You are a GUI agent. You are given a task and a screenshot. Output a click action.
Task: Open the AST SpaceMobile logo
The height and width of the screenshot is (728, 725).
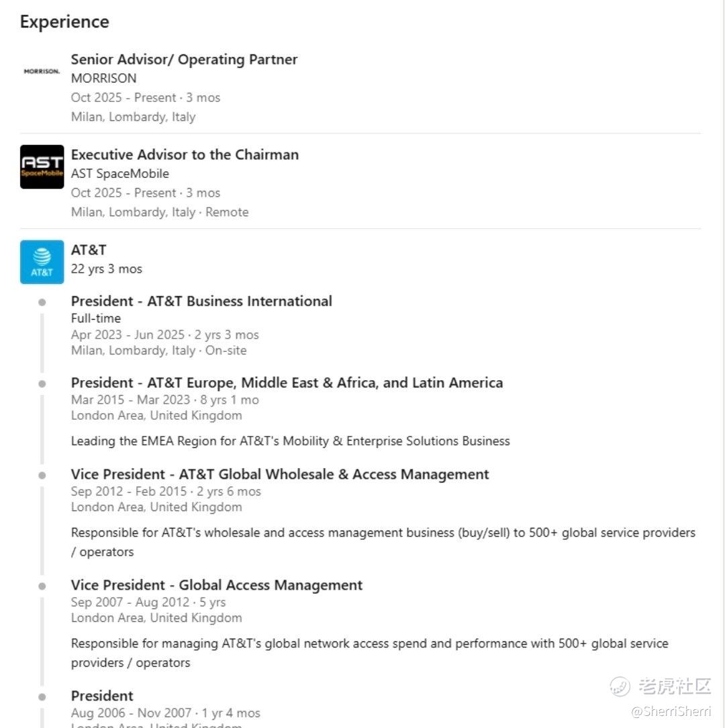click(x=42, y=167)
